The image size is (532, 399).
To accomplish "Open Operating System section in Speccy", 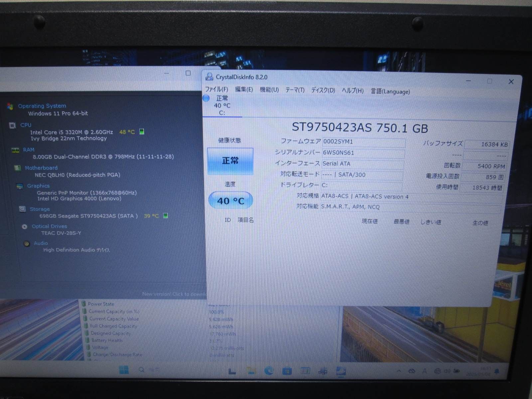I will coord(42,106).
